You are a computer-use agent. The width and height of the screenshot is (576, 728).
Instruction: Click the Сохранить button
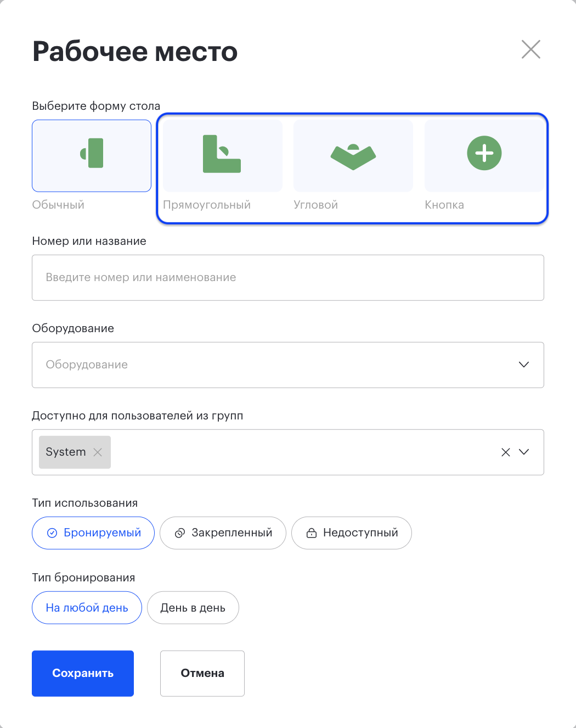(83, 674)
